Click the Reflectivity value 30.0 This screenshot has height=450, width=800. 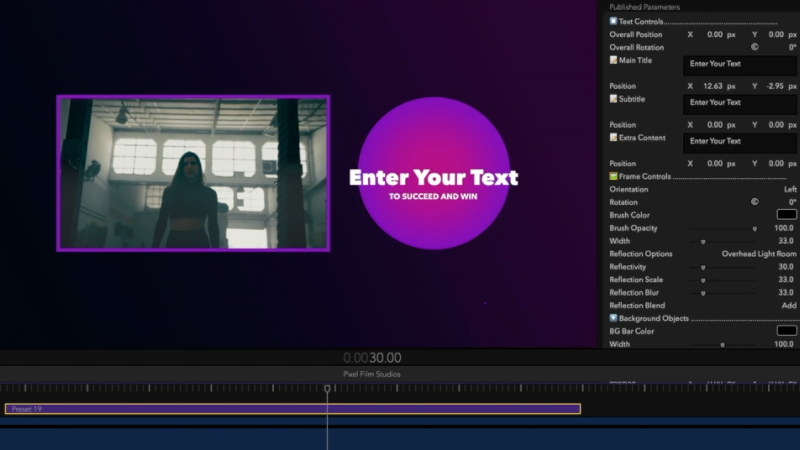[786, 266]
